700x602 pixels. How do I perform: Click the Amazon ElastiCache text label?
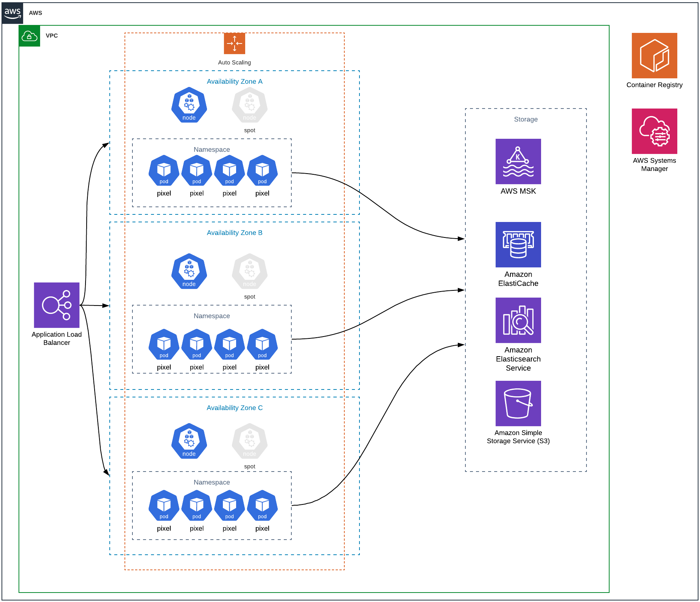[x=518, y=279]
